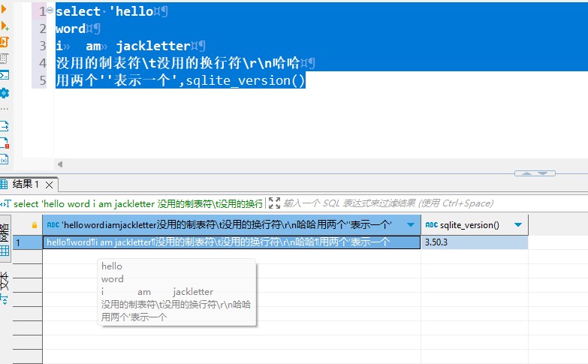Viewport: 588px width, 364px height.
Task: Click the export result arrow icon
Action: pyautogui.click(x=4, y=126)
